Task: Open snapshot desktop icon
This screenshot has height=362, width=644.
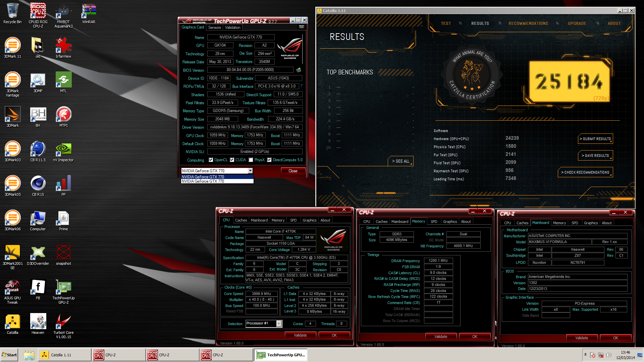Action: click(63, 255)
